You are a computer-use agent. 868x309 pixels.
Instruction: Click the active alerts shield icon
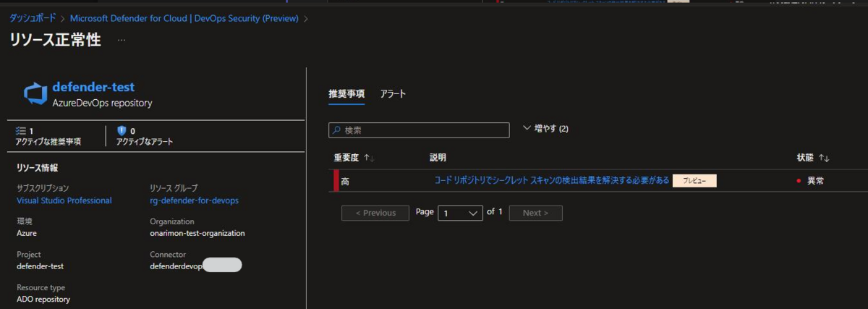tap(122, 131)
